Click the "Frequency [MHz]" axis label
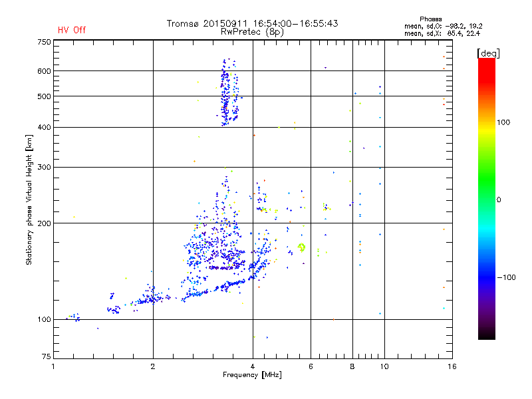 tap(252, 375)
